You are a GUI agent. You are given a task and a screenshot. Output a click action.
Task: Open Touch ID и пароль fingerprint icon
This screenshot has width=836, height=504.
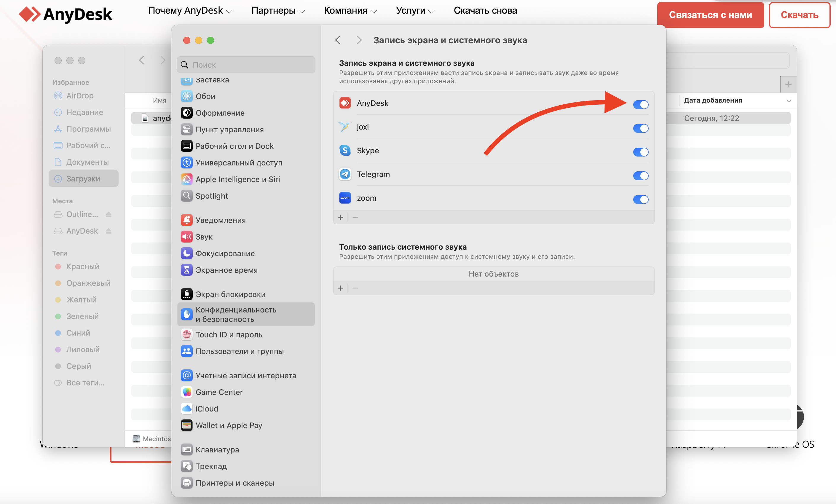(x=186, y=335)
